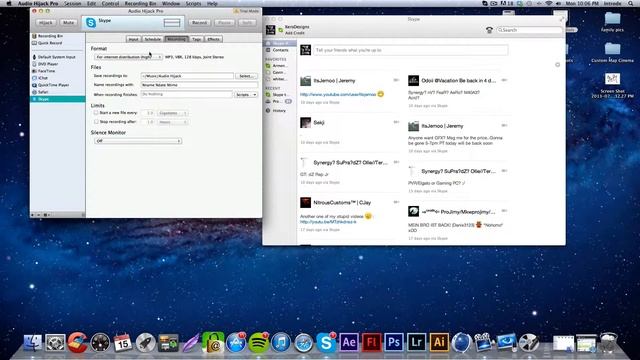Open Finder from the Dock
The height and width of the screenshot is (360, 640).
pyautogui.click(x=33, y=342)
